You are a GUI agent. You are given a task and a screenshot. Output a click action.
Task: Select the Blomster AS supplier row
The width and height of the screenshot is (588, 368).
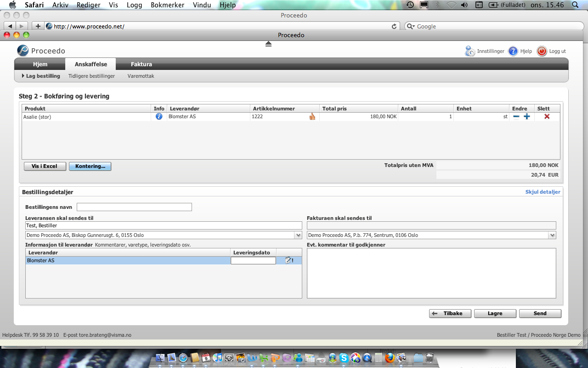pos(164,260)
